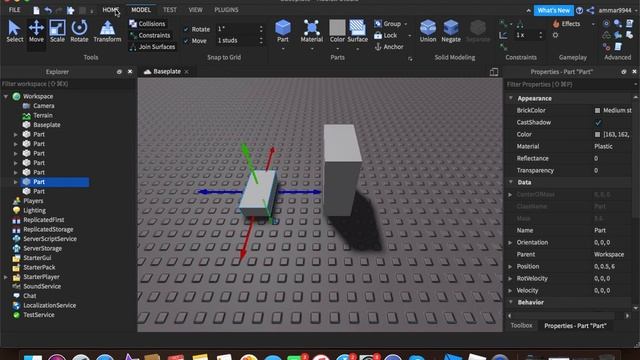The height and width of the screenshot is (360, 640).
Task: Click the new file icon
Action: (x=36, y=10)
